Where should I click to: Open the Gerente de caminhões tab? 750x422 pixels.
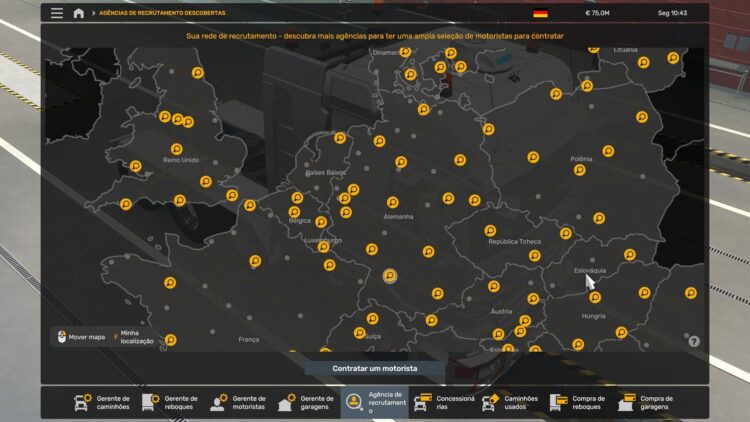(102, 402)
